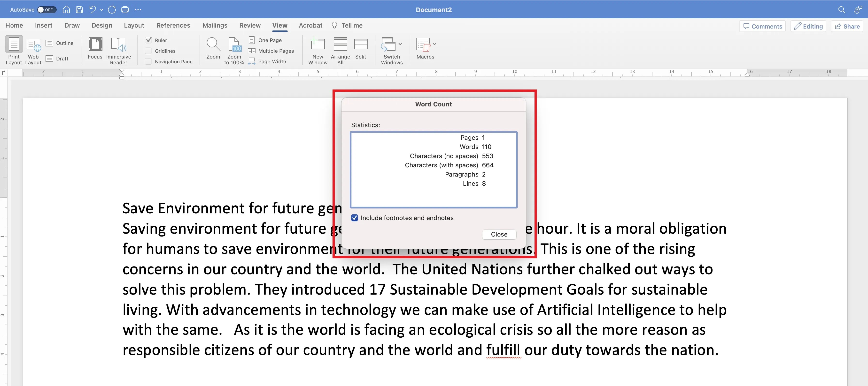Open a New Window
Viewport: 868px width, 386px height.
coord(317,50)
